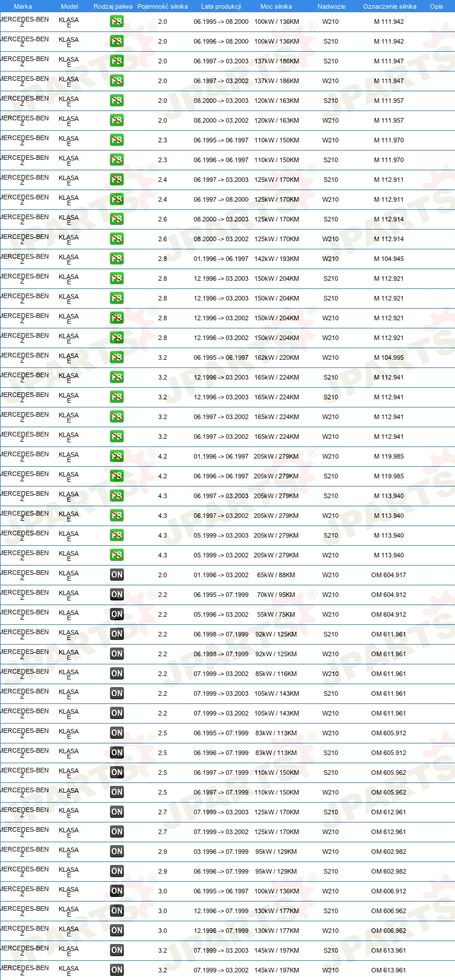
Task: Click PB icon in 06.1997 W210 M 113.940 row
Action: (x=116, y=516)
